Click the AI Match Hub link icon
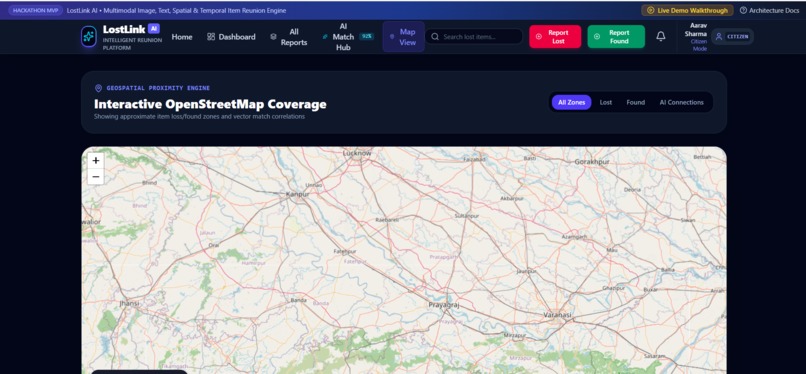 coord(325,37)
